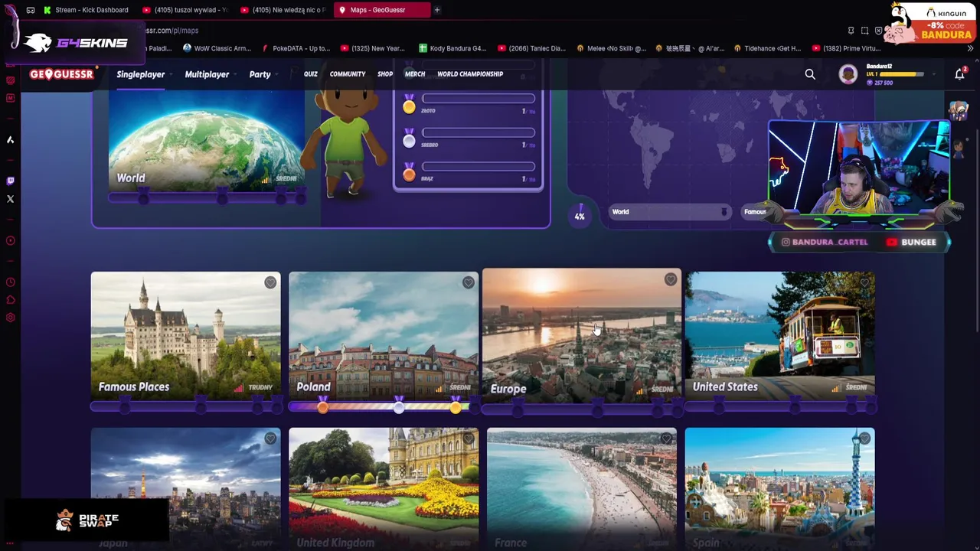Open the Famous Places map card
The height and width of the screenshot is (551, 980).
pos(185,335)
